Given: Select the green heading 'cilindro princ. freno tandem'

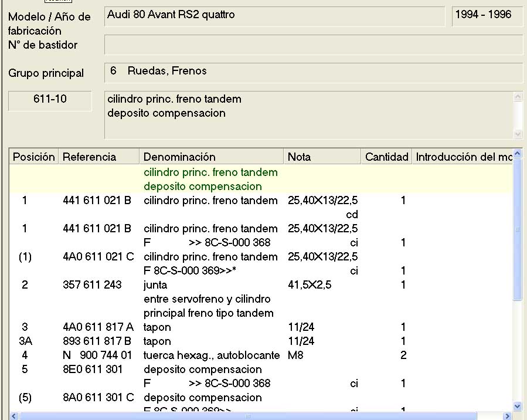Looking at the screenshot, I should click(210, 172).
